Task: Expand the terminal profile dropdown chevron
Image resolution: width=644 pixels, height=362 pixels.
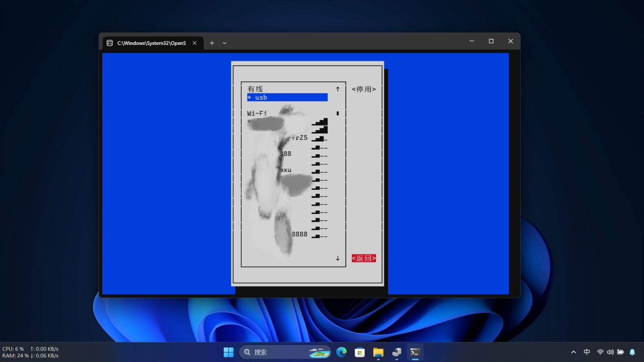Action: pyautogui.click(x=224, y=43)
